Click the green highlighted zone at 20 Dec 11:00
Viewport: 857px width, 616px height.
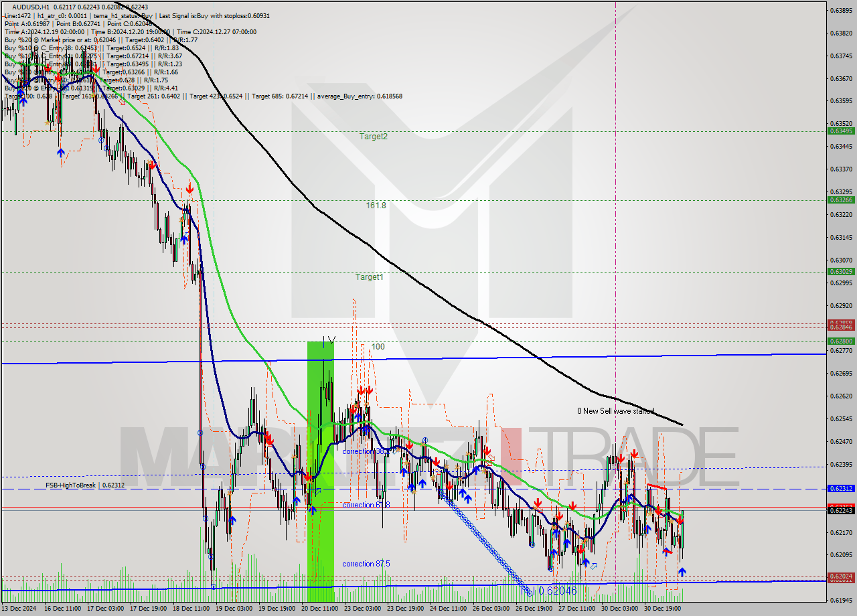click(320, 471)
